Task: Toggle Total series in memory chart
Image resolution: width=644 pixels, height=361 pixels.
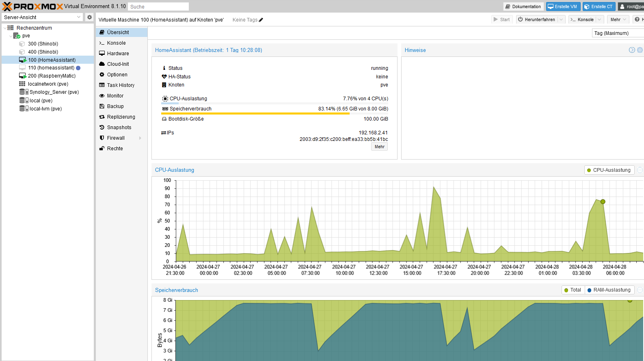Action: (x=573, y=290)
